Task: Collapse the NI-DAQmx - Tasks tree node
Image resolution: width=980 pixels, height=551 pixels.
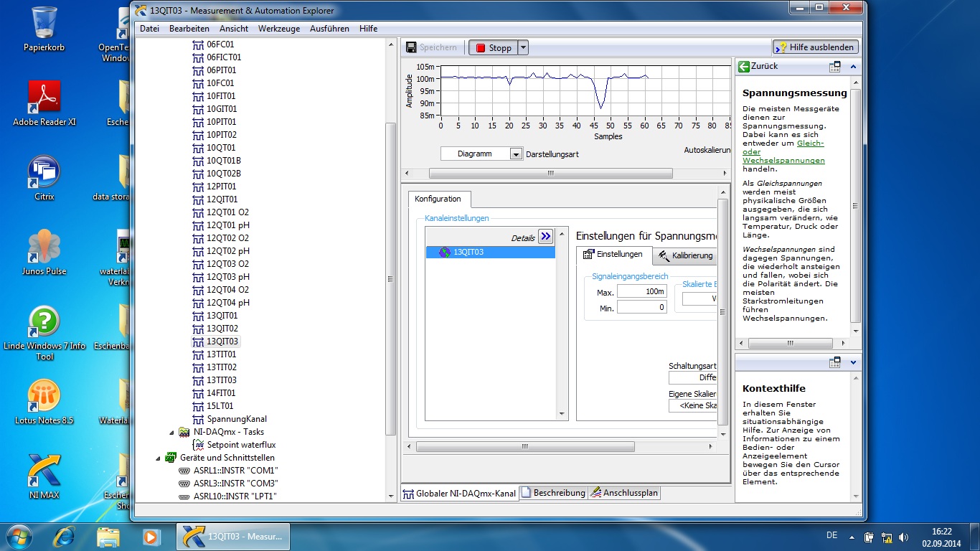Action: tap(171, 432)
